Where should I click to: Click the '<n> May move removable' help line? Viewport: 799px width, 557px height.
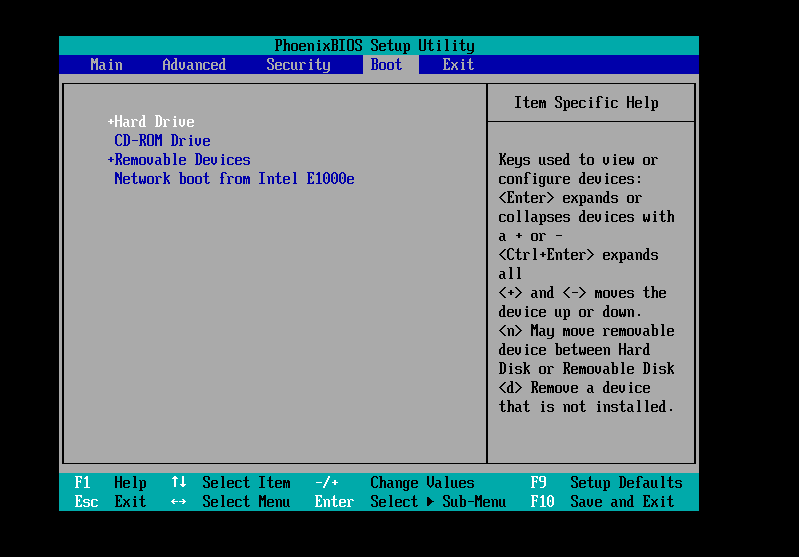(x=587, y=331)
